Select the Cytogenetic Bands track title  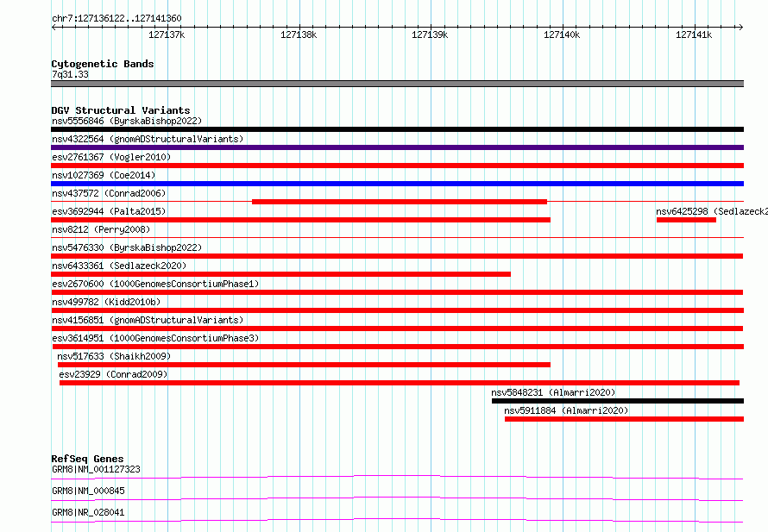[103, 64]
